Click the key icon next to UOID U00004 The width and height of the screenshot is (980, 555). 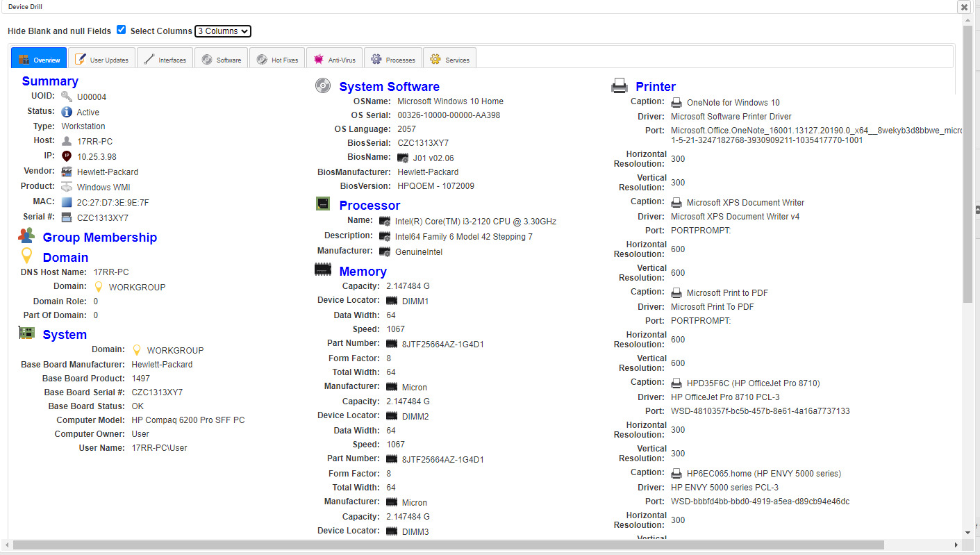point(67,97)
